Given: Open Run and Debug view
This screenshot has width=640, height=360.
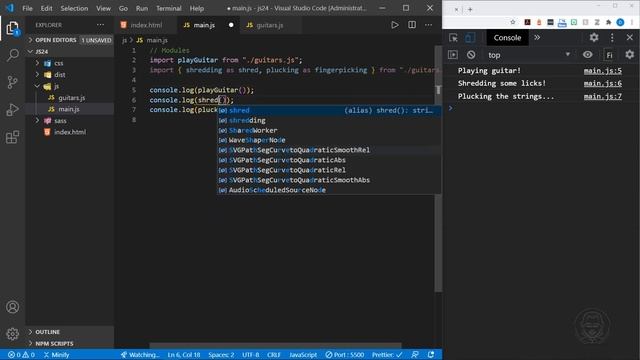Looking at the screenshot, I should [x=12, y=109].
